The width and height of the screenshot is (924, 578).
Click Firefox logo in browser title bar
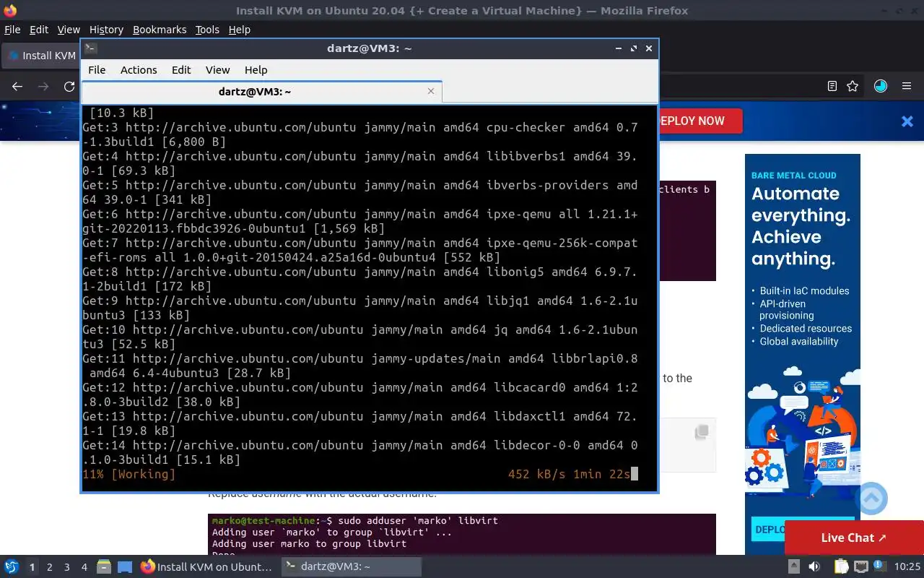10,10
